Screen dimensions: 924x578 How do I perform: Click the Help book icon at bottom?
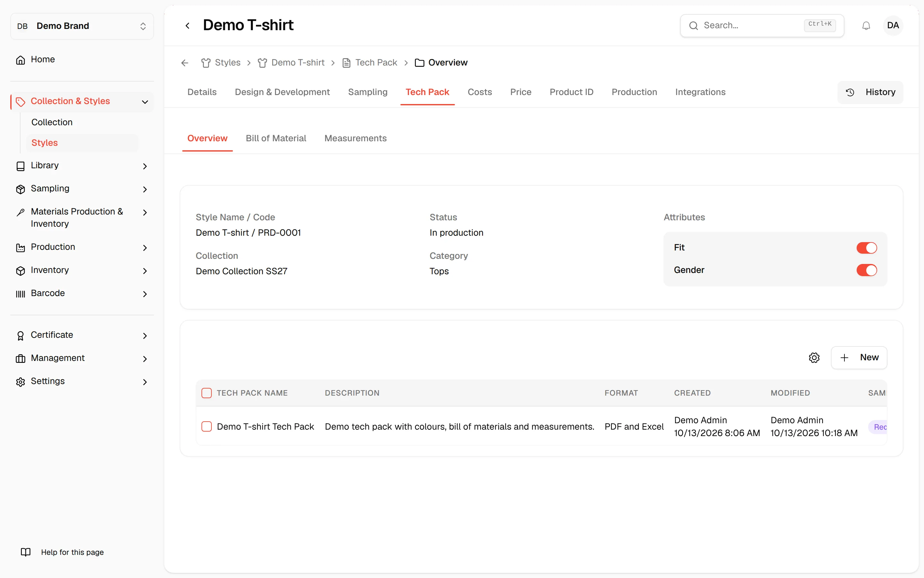tap(26, 552)
